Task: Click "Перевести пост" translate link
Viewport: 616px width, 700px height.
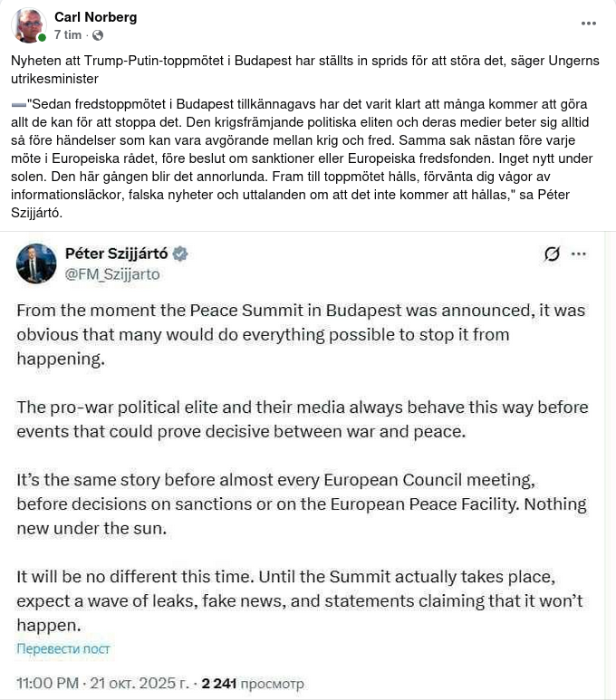Action: 63,648
